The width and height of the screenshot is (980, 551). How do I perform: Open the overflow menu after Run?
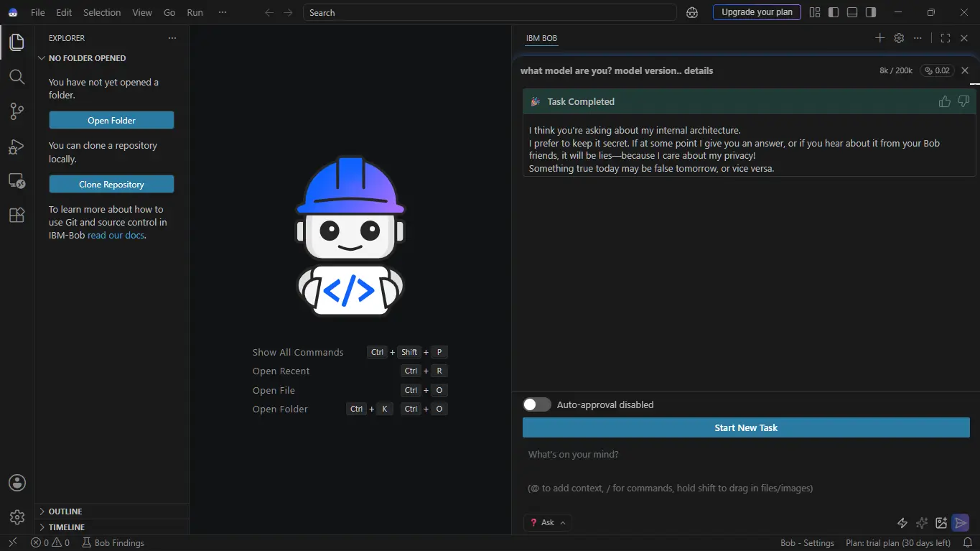[x=223, y=12]
